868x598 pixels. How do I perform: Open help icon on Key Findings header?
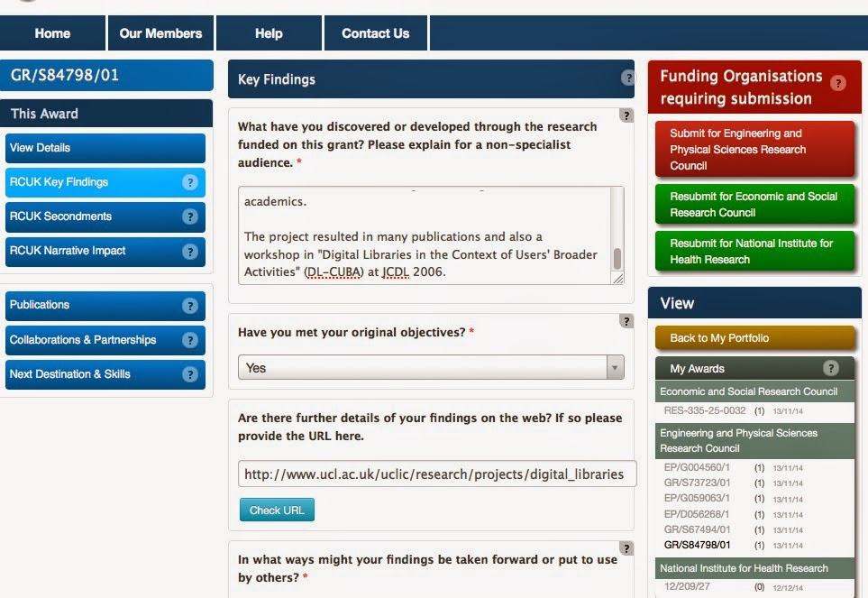[x=627, y=78]
